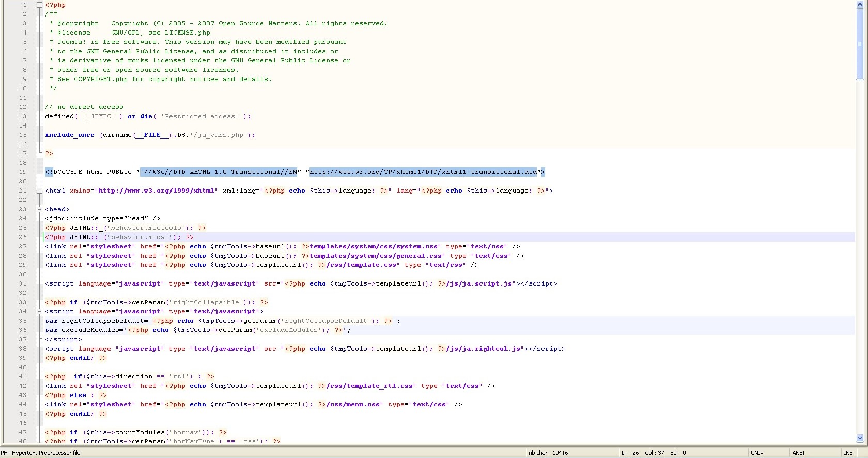868x458 pixels.
Task: Click the vertical scrollbar down arrow
Action: click(x=860, y=438)
